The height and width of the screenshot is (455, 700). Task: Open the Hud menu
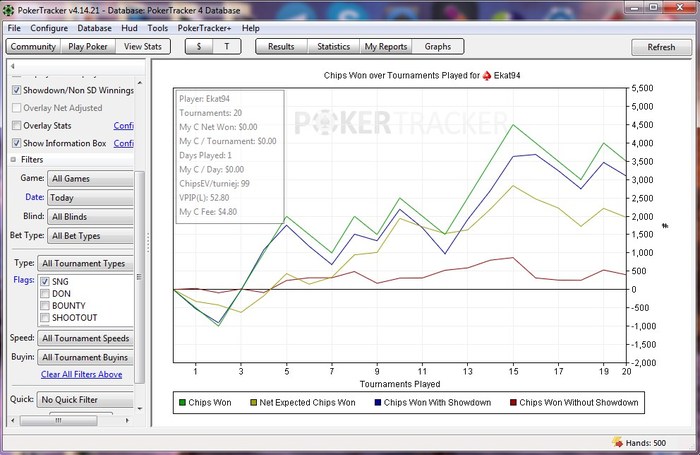(129, 28)
